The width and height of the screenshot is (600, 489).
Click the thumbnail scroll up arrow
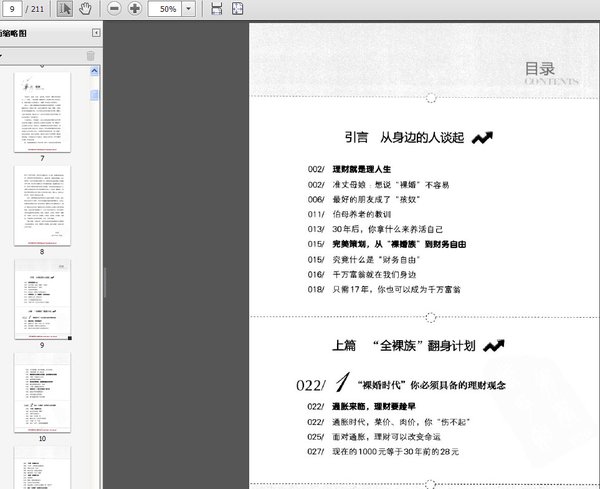pyautogui.click(x=95, y=71)
